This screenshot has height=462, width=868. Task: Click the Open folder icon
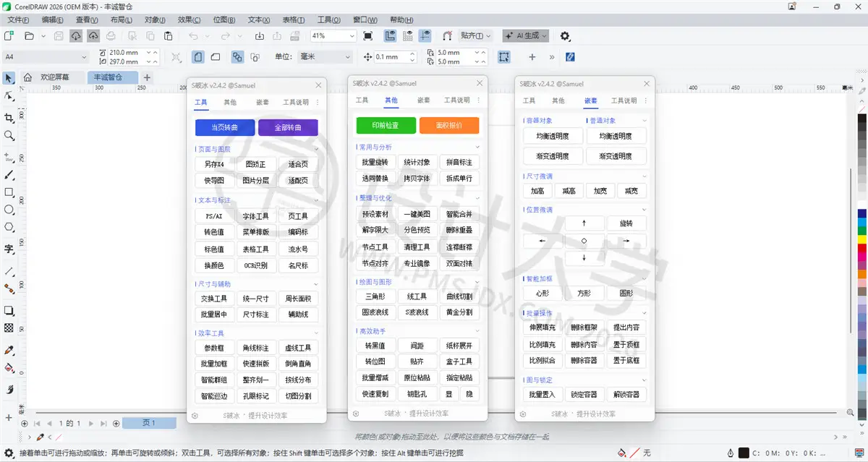(x=30, y=35)
